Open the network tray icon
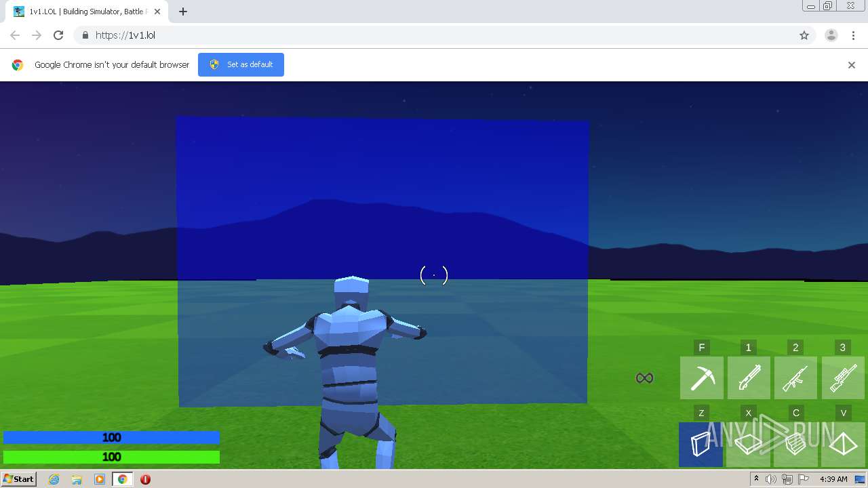868x488 pixels. (x=787, y=479)
